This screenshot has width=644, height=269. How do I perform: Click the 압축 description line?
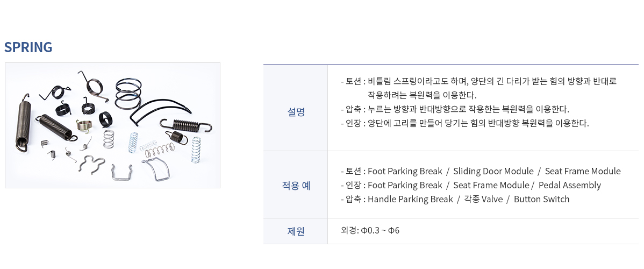(455, 109)
